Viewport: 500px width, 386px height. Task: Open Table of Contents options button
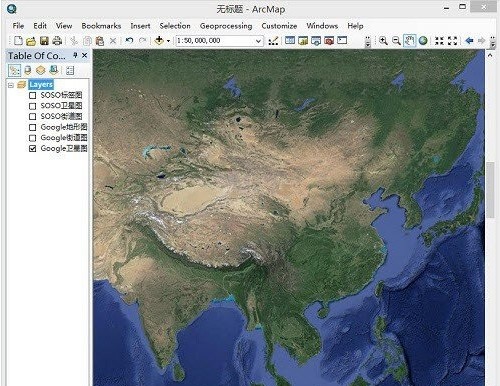pos(70,70)
